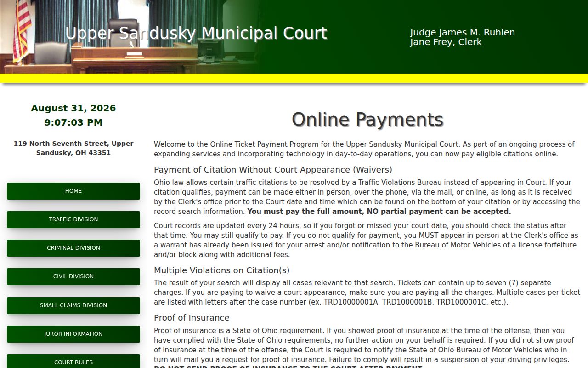Open Juror Information page
The height and width of the screenshot is (368, 588).
pos(73,334)
